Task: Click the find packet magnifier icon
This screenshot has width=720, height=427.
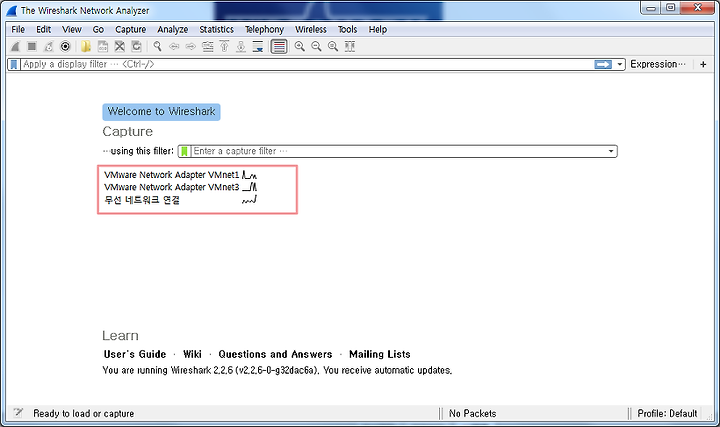Action: [x=158, y=46]
